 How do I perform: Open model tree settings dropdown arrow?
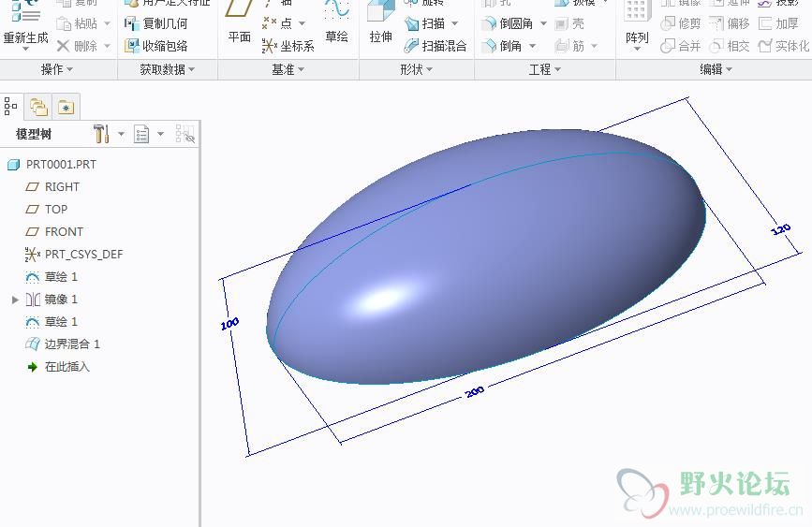click(x=121, y=134)
